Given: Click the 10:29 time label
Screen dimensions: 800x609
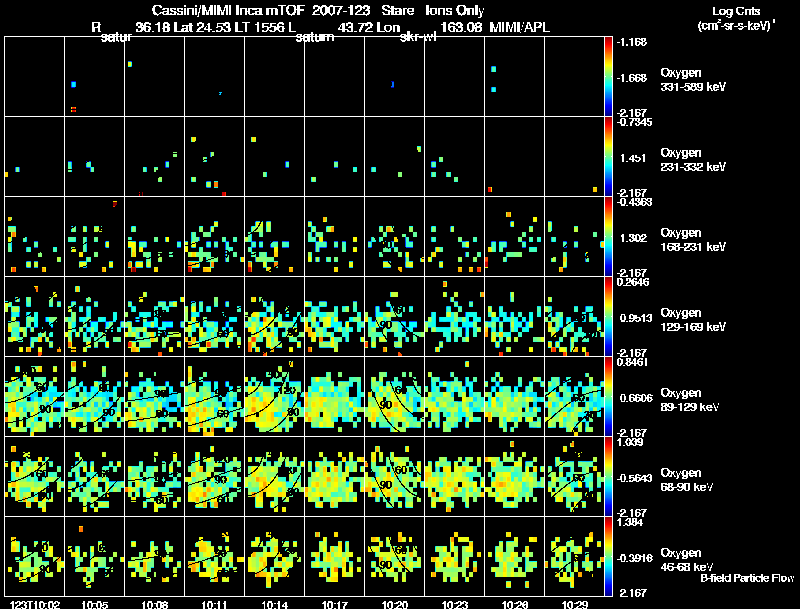Looking at the screenshot, I should [575, 604].
